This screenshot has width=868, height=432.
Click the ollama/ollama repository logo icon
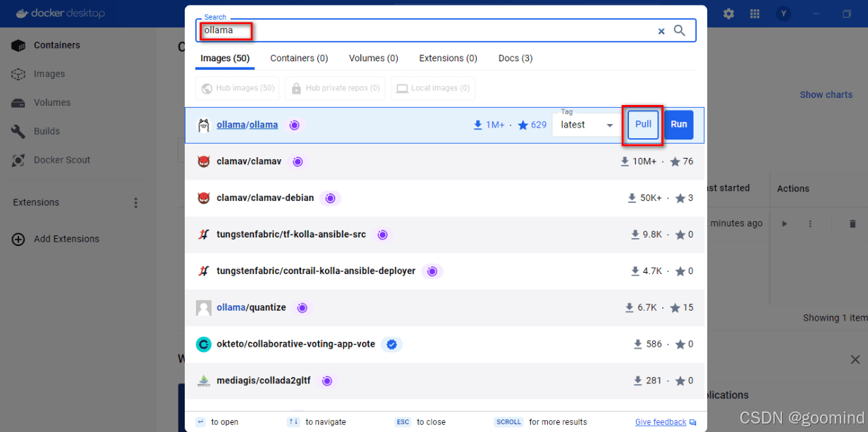pos(204,125)
